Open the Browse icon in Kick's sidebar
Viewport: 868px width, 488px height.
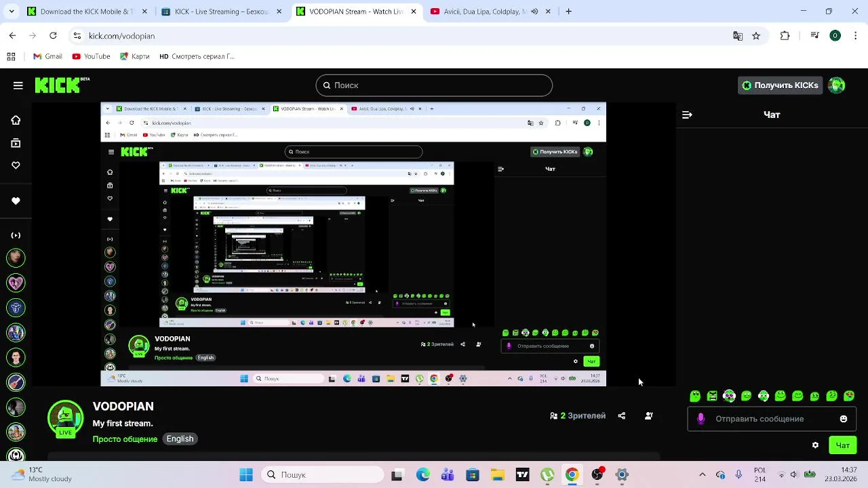[16, 143]
